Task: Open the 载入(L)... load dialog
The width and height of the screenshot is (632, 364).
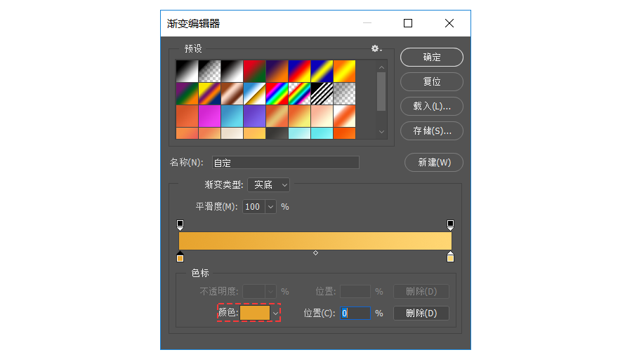Action: tap(432, 107)
